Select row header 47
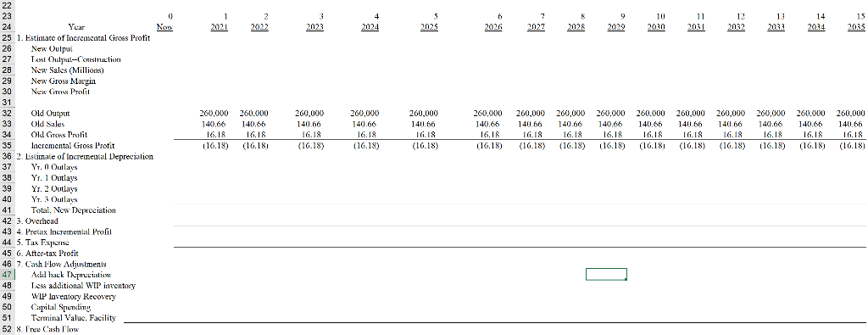This screenshot has width=868, height=335. tap(7, 275)
